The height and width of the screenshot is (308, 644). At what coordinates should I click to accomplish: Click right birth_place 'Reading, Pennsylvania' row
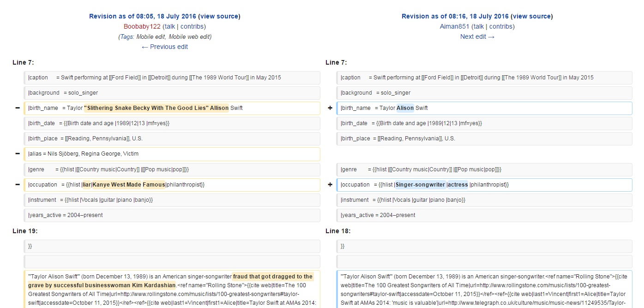[x=484, y=139]
